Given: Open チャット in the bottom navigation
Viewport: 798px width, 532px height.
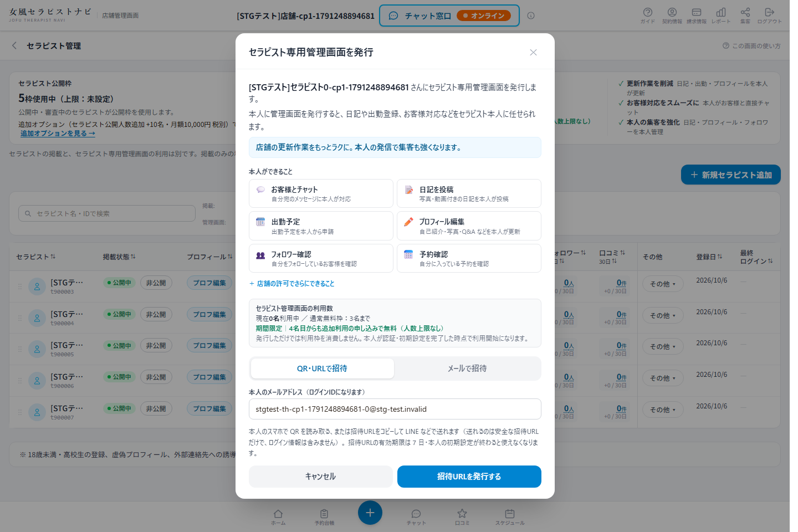Looking at the screenshot, I should pos(416,517).
